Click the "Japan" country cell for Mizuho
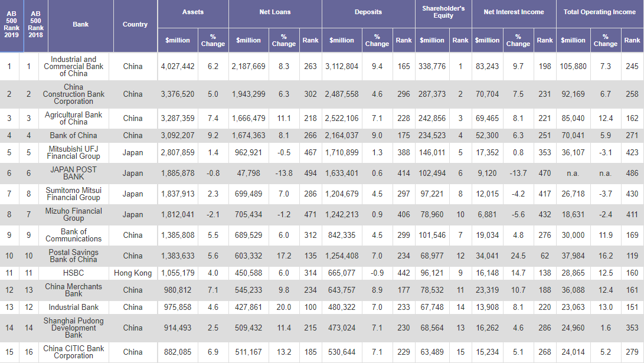 pos(133,214)
